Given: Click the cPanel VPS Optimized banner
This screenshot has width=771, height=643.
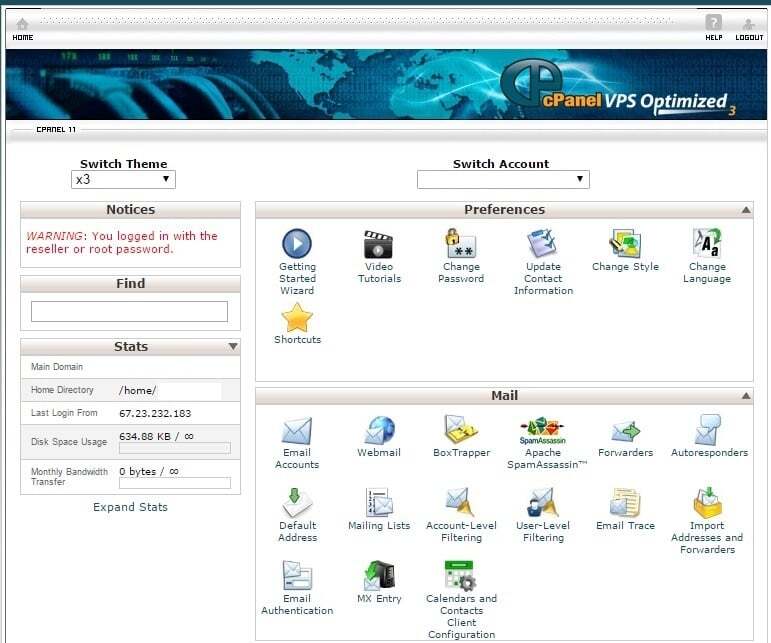Looking at the screenshot, I should point(386,84).
